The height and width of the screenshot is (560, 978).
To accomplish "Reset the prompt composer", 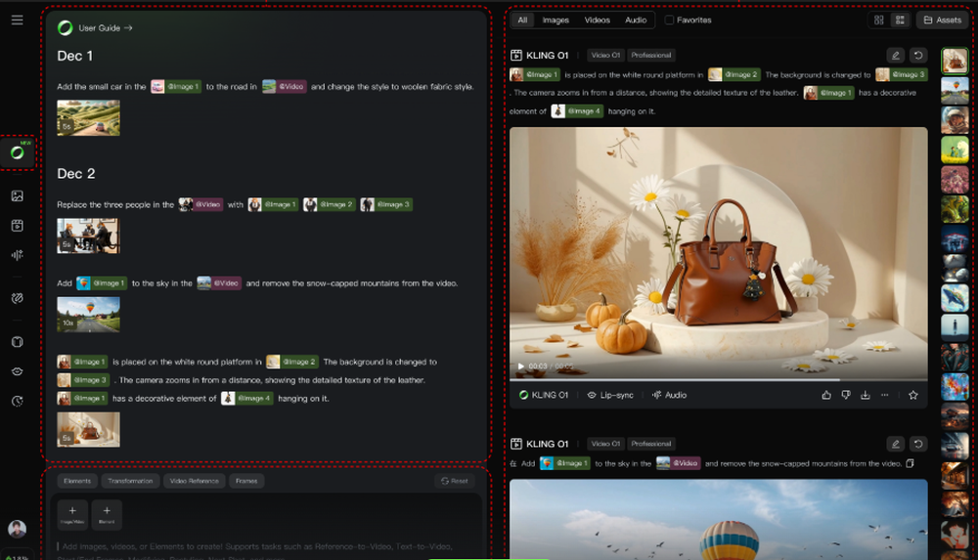I will pyautogui.click(x=455, y=481).
